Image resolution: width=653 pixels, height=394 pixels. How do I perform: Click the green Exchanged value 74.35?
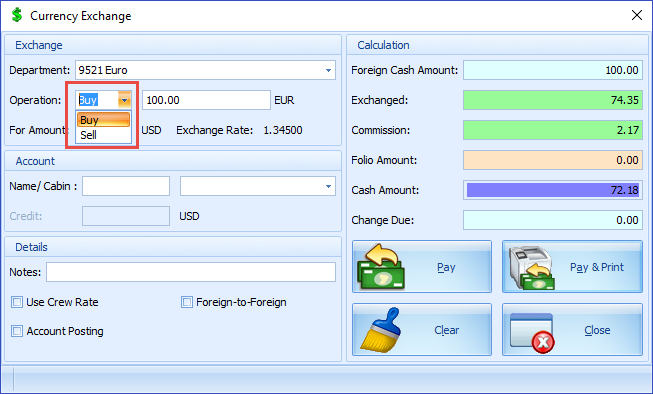click(x=553, y=100)
